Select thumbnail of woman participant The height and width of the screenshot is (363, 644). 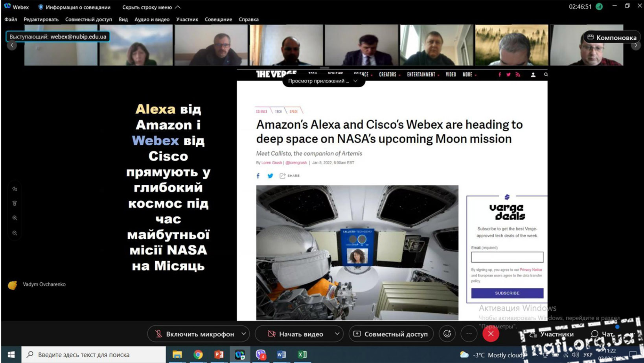(x=136, y=45)
